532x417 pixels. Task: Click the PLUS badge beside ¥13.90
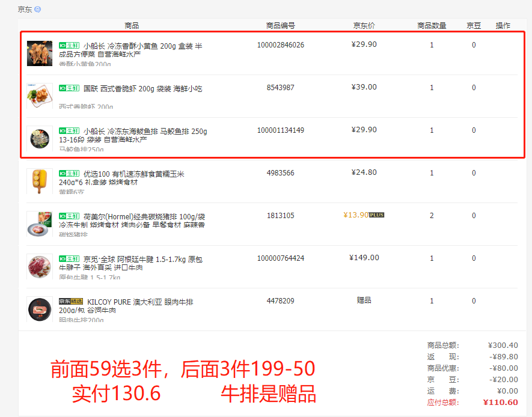[x=376, y=215]
